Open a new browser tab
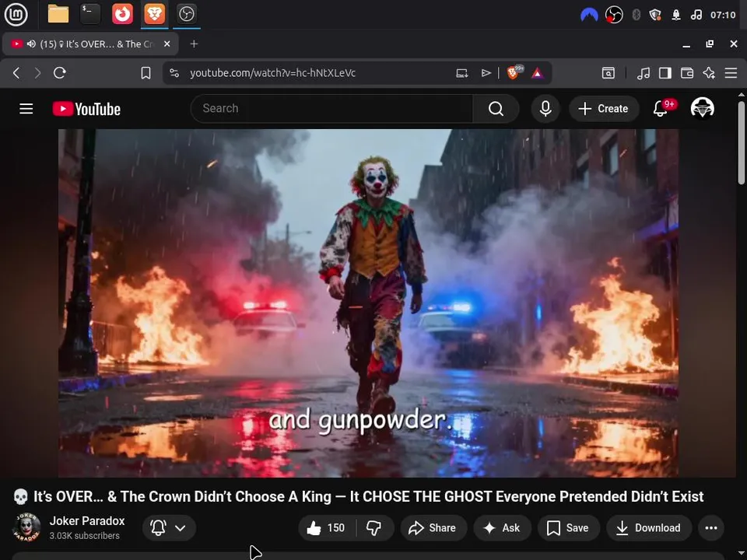The width and height of the screenshot is (747, 560). point(194,44)
